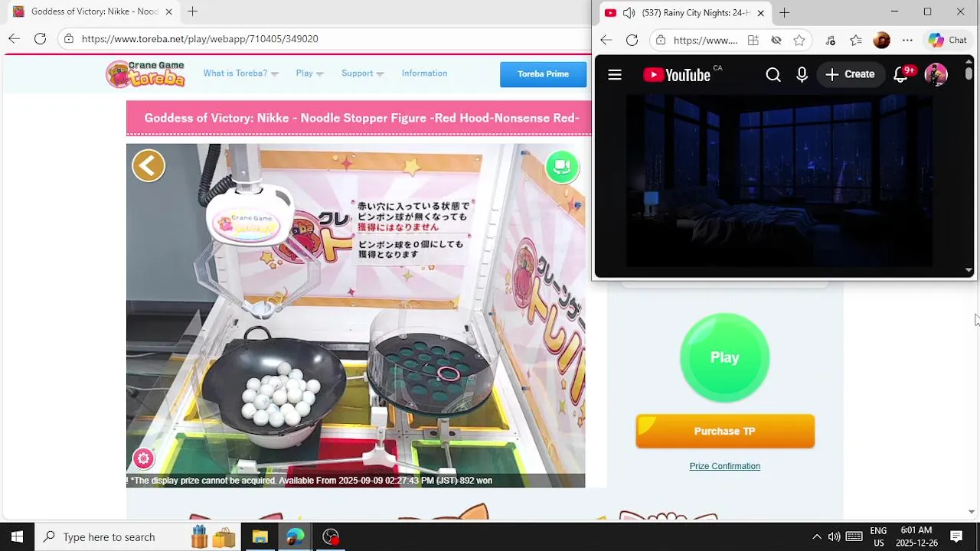View site info icon for toreba.net
This screenshot has height=551, width=980.
69,38
